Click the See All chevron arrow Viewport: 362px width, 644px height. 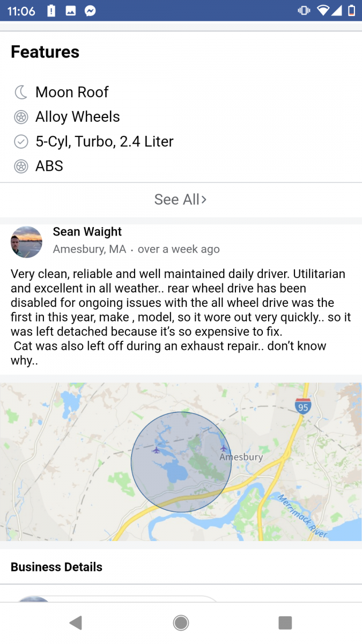point(204,199)
